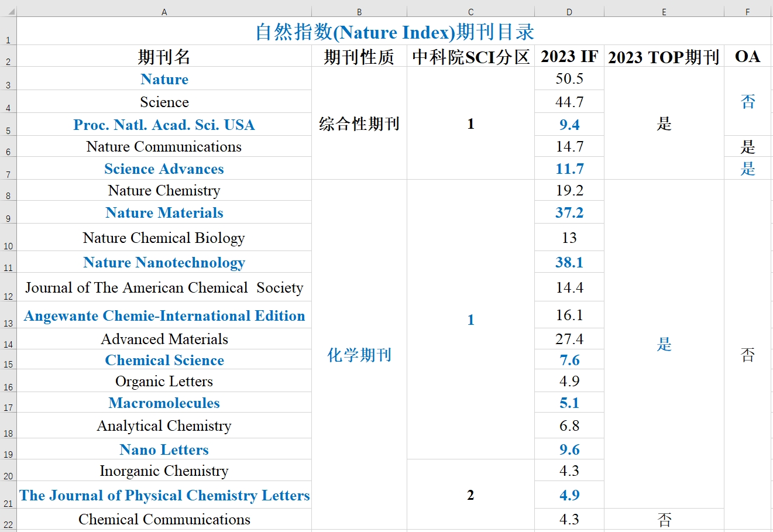Select the Nature journal cell in row 3
The width and height of the screenshot is (773, 532).
point(164,78)
